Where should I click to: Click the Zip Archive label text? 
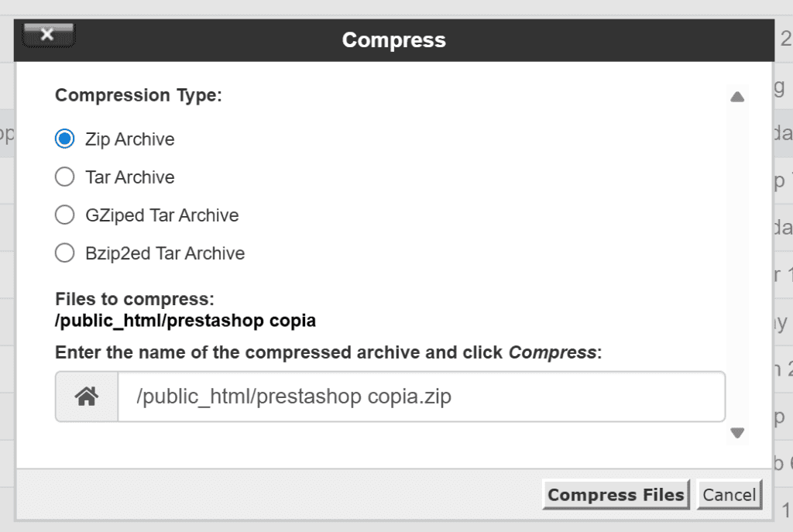click(x=129, y=139)
